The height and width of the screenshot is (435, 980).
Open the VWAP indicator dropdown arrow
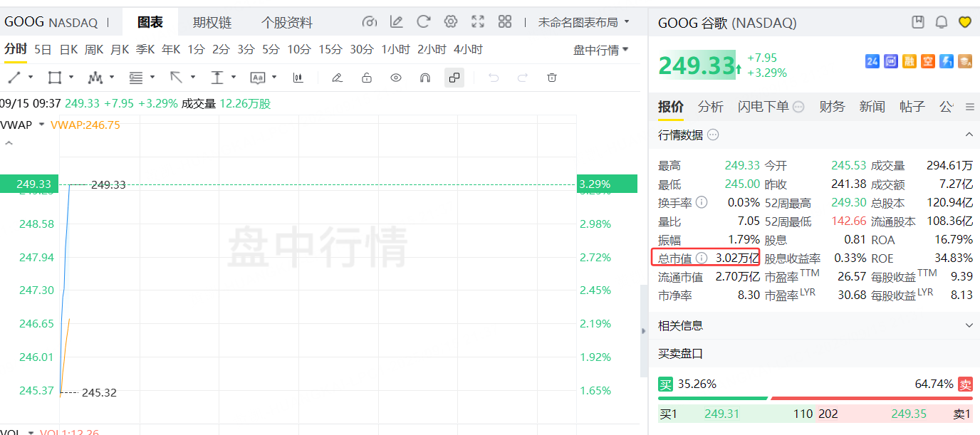coord(41,125)
